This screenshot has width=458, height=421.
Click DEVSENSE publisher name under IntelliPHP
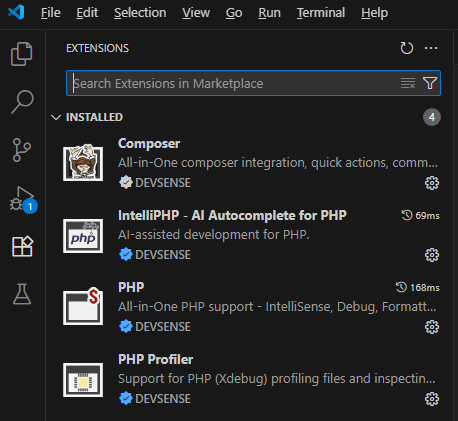pyautogui.click(x=163, y=255)
